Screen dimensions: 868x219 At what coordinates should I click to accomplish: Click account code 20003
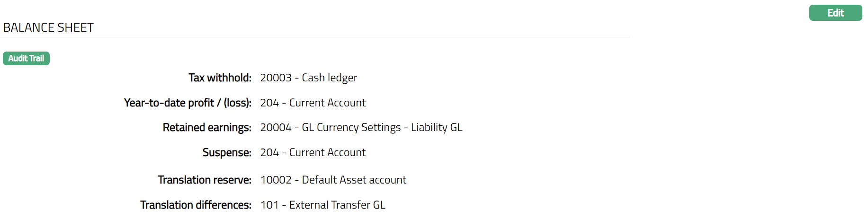(x=276, y=78)
